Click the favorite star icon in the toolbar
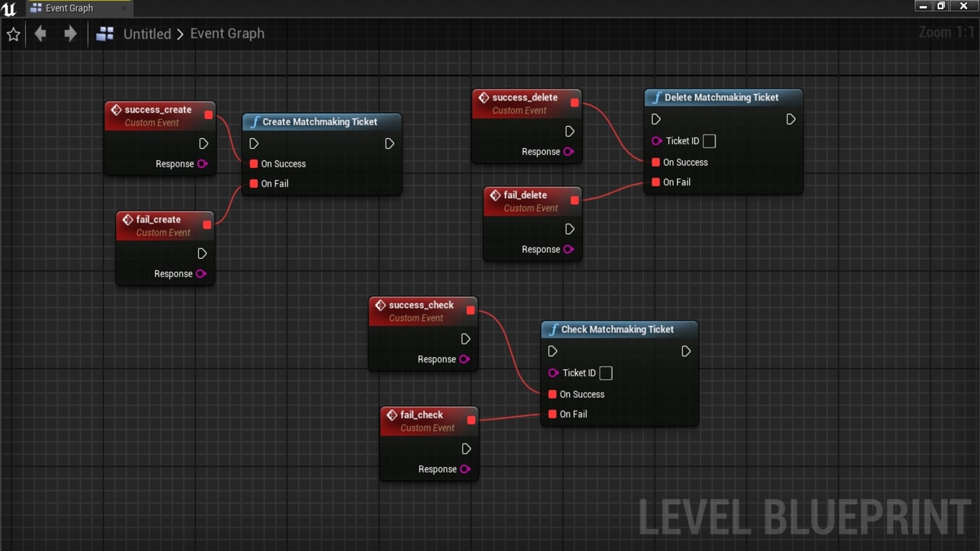Viewport: 980px width, 551px height. (13, 34)
